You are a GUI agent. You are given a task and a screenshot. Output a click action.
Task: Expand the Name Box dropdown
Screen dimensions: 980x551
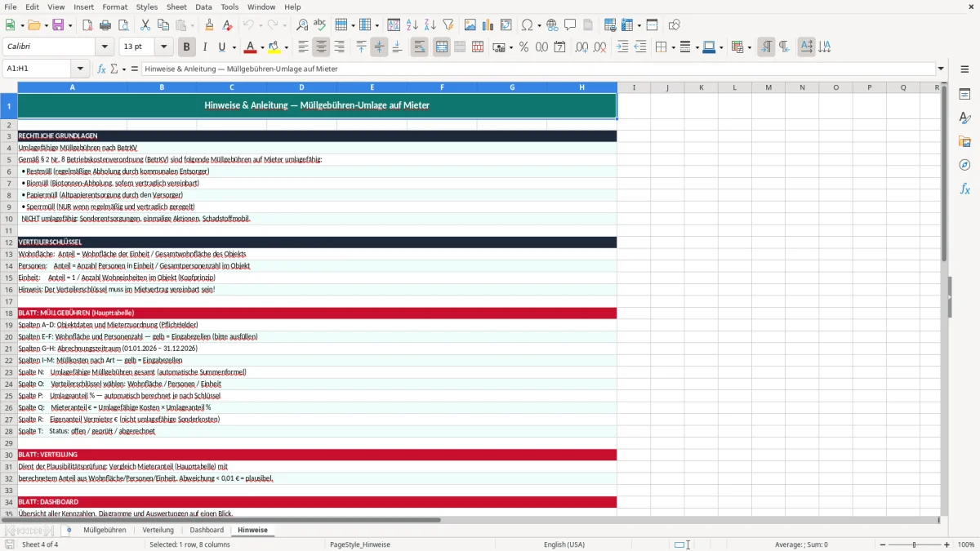(80, 69)
